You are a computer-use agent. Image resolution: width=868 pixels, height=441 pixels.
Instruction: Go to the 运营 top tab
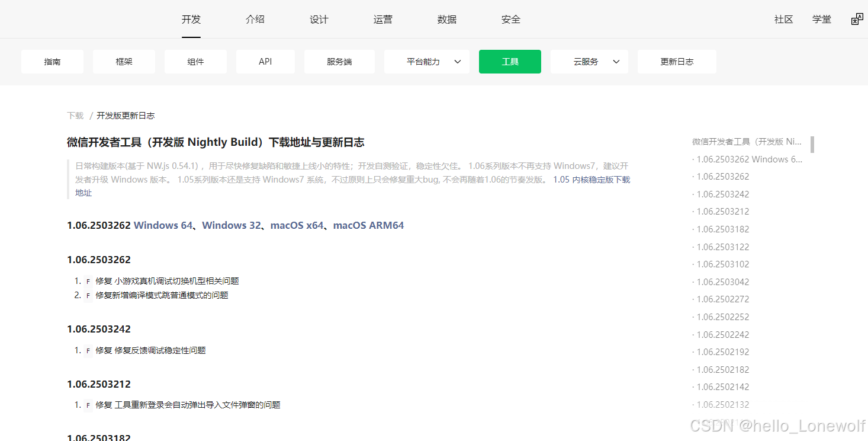point(383,20)
